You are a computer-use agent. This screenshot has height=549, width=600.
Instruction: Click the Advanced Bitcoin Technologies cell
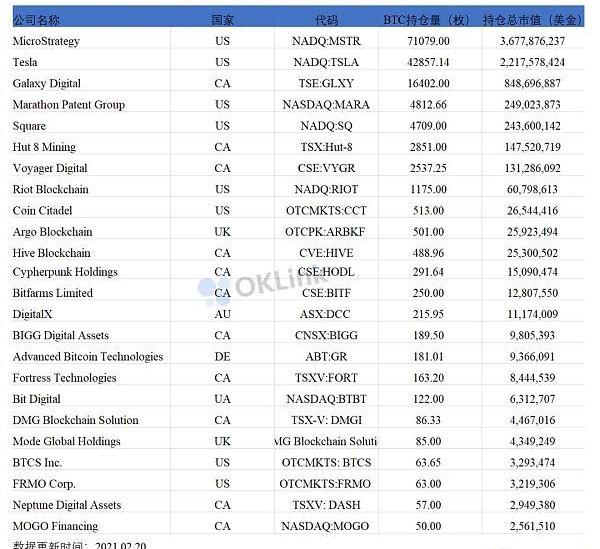[x=87, y=357]
